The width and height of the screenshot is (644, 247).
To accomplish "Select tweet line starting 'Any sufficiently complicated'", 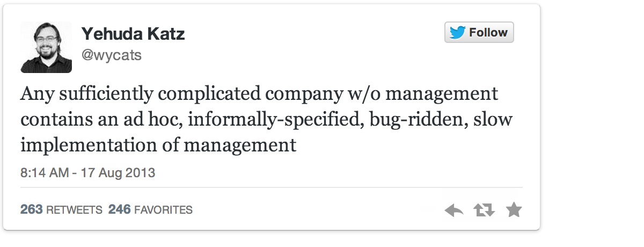I will [260, 95].
